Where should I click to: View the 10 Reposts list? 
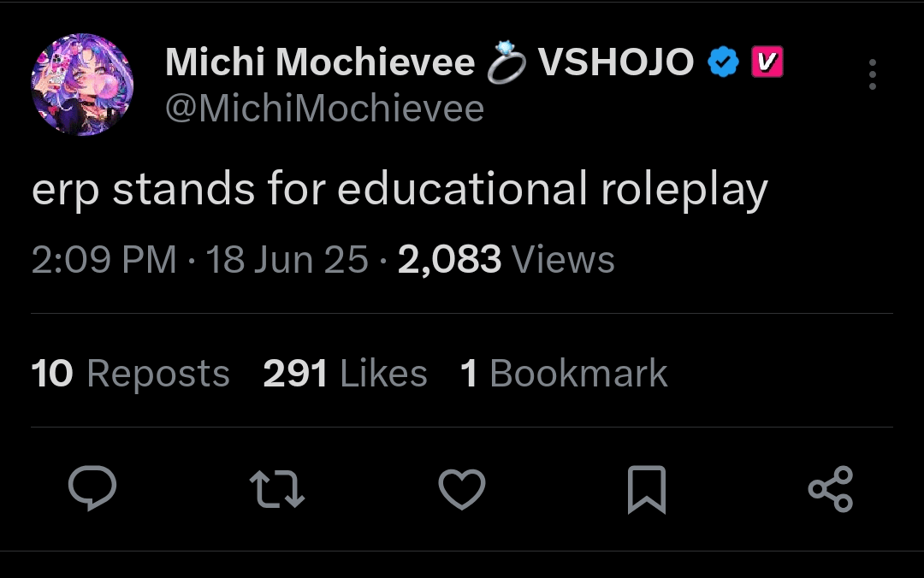pyautogui.click(x=130, y=373)
